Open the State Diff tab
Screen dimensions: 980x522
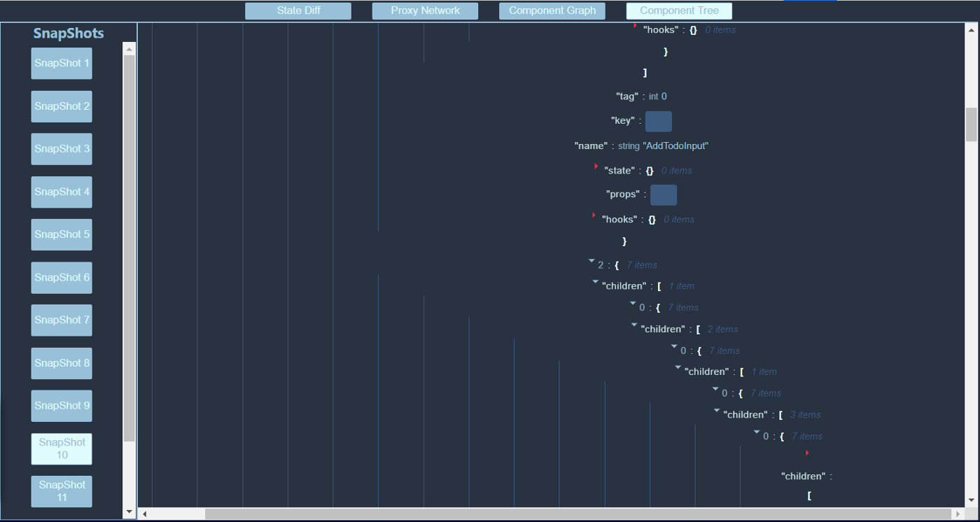point(298,11)
